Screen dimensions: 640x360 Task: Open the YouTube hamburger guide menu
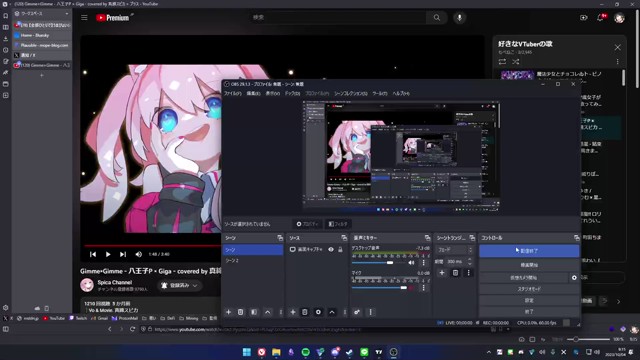point(84,18)
